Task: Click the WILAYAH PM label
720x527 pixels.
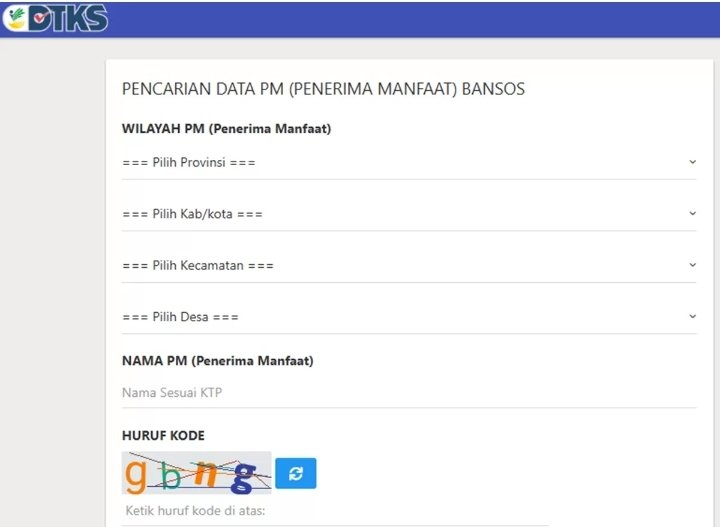Action: (226, 129)
